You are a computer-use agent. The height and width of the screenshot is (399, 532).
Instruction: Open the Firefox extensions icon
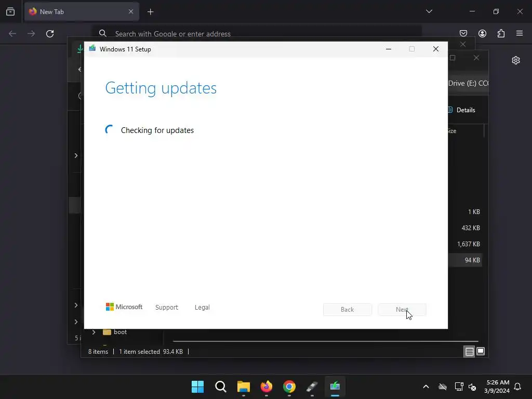(x=501, y=33)
